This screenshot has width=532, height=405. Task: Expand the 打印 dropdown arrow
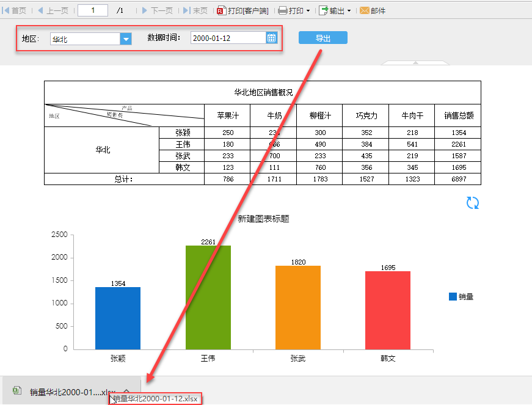click(x=308, y=11)
